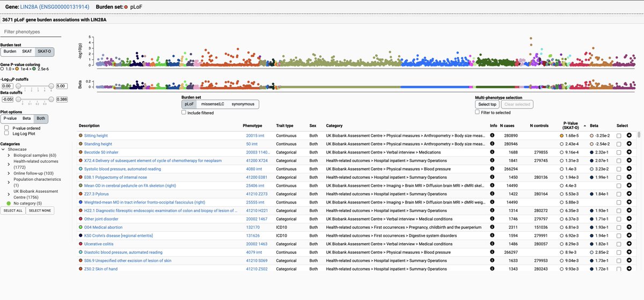This screenshot has height=300, width=644.
Task: Click the SELECT NONE categories button
Action: [40, 210]
